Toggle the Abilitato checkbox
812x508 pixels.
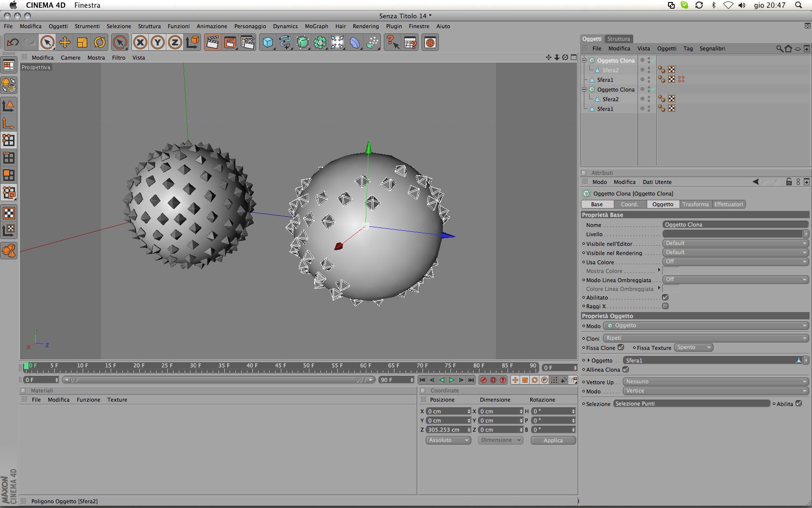[x=665, y=298]
